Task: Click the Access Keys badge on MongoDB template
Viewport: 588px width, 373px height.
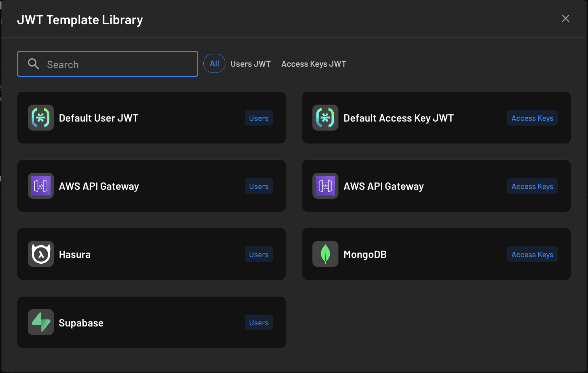Action: (x=532, y=254)
